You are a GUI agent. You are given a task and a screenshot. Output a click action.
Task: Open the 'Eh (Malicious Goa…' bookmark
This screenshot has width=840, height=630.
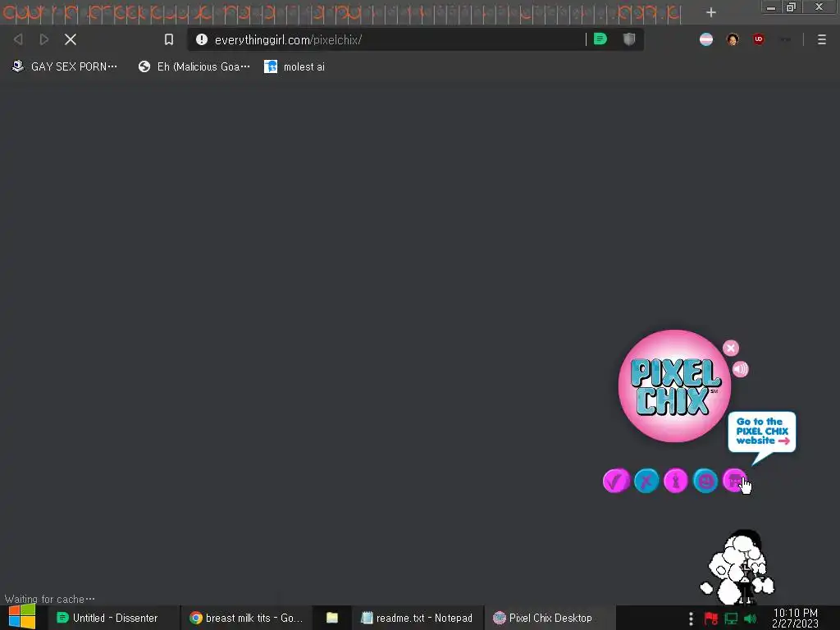coord(194,66)
